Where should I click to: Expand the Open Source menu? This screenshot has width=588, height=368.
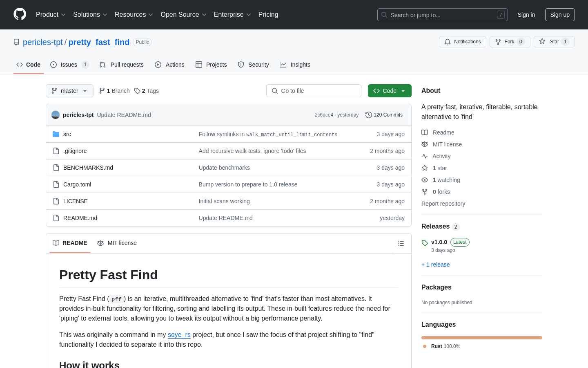click(x=184, y=15)
